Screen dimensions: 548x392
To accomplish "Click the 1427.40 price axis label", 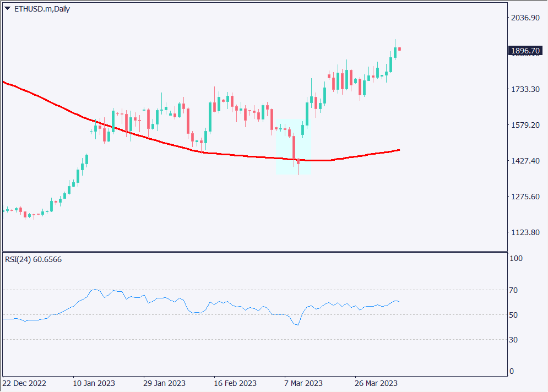I will coord(524,161).
